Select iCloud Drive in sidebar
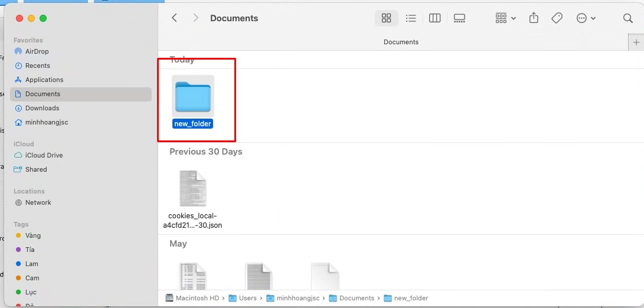The height and width of the screenshot is (308, 644). [x=44, y=155]
